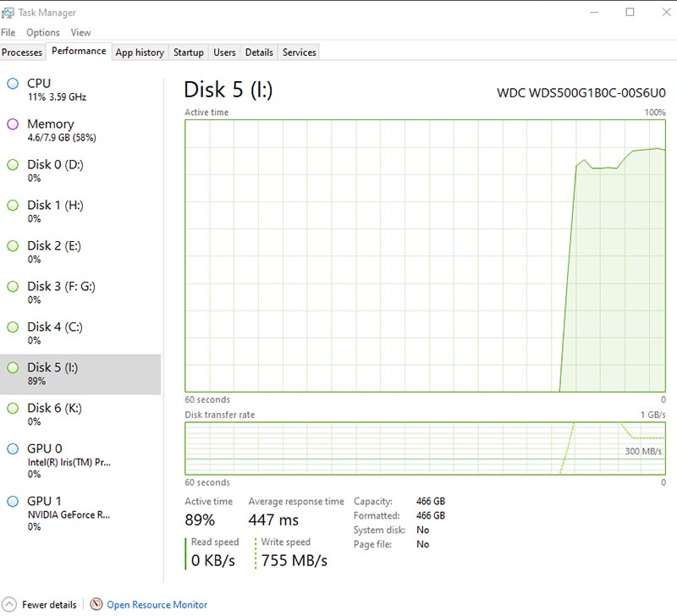
Task: Click the Disk 4 (C:) green circle icon
Action: click(13, 327)
